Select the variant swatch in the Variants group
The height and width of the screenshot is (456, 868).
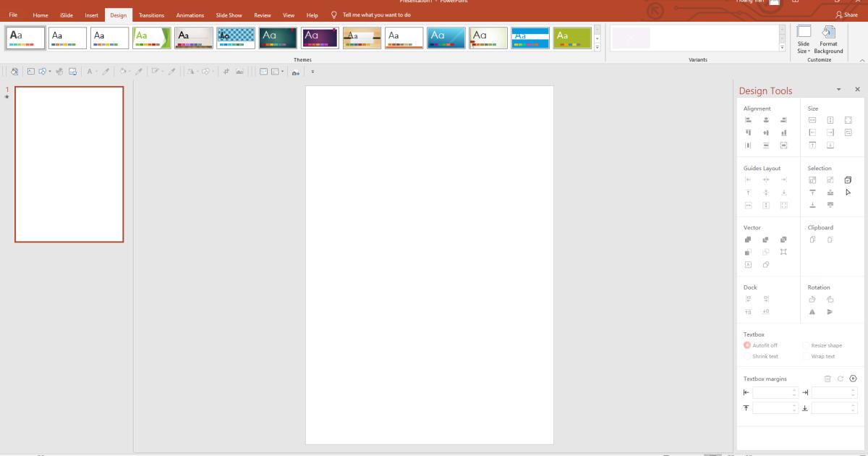631,38
